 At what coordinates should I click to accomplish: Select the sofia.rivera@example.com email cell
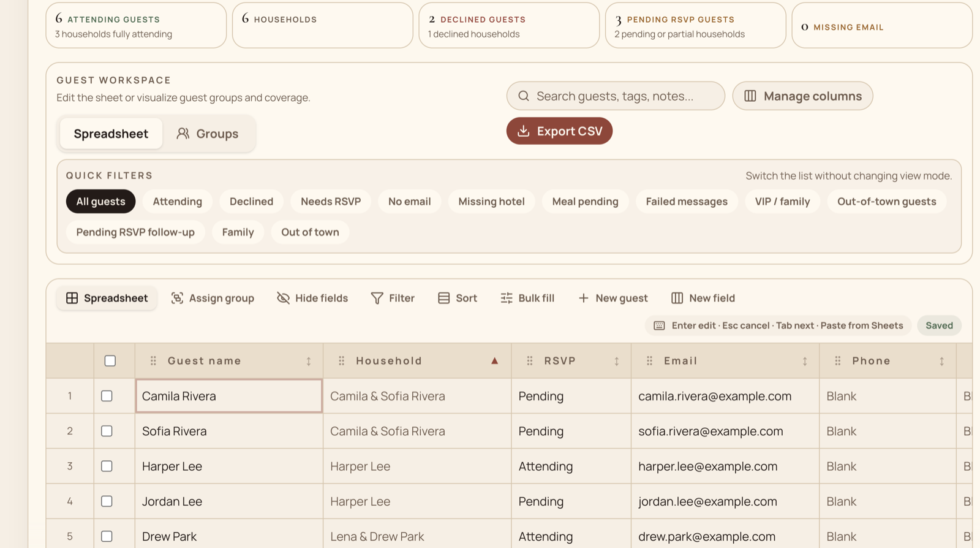(x=725, y=432)
